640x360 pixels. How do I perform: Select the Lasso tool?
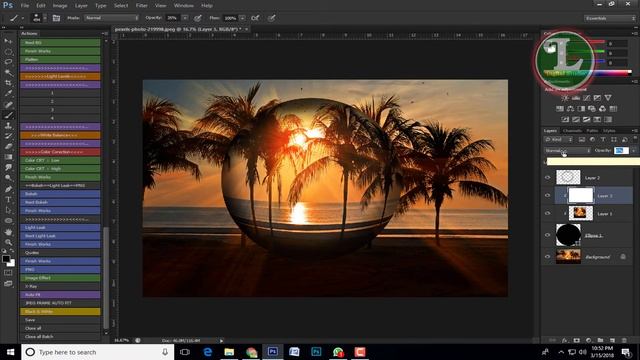click(x=8, y=62)
